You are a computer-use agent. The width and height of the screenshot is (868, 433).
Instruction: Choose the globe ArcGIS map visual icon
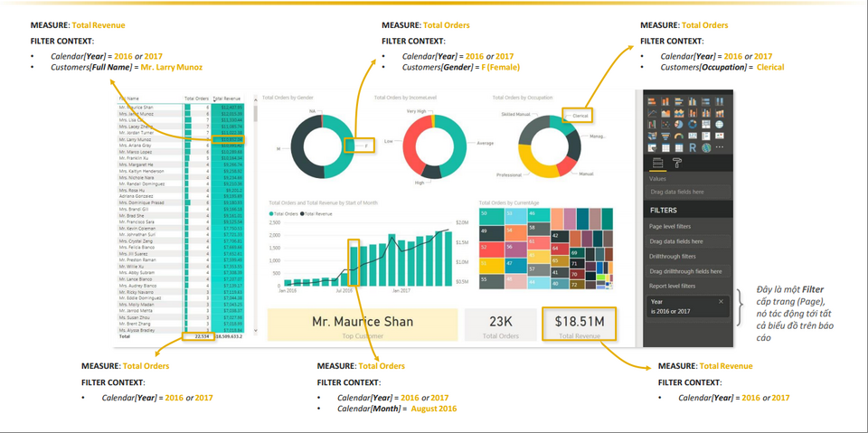tap(706, 147)
